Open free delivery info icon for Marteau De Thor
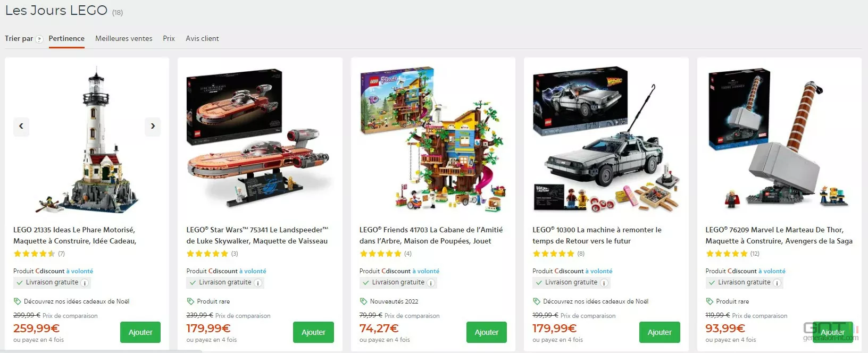This screenshot has width=868, height=353. [x=777, y=283]
